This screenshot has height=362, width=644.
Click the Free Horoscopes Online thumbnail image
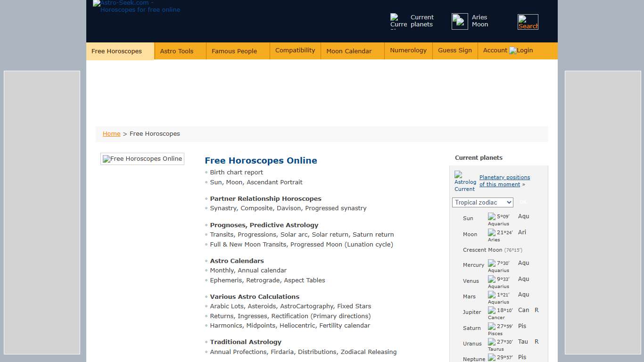pyautogui.click(x=142, y=159)
